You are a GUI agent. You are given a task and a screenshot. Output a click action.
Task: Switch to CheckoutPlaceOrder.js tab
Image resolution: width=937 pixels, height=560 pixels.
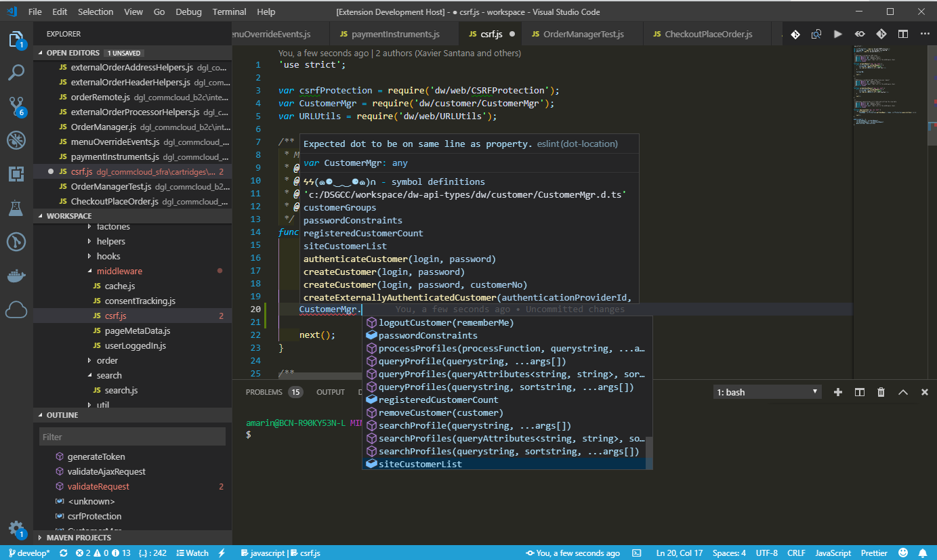[x=709, y=34]
